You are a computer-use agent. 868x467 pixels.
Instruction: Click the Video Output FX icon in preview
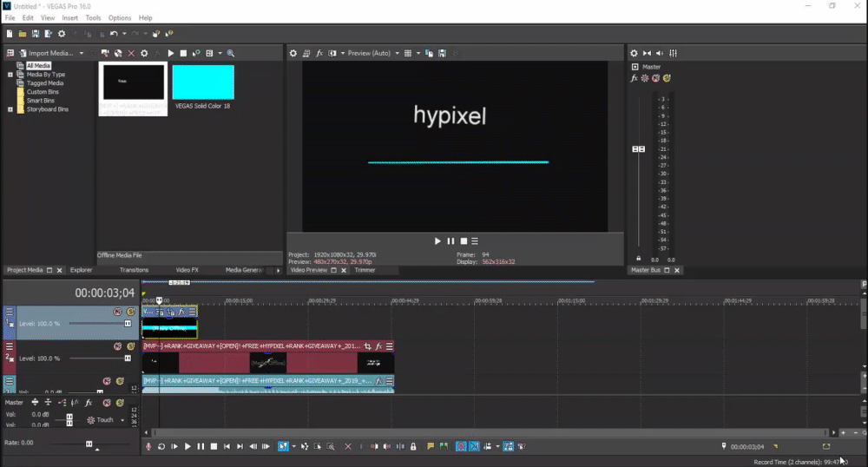pos(319,53)
